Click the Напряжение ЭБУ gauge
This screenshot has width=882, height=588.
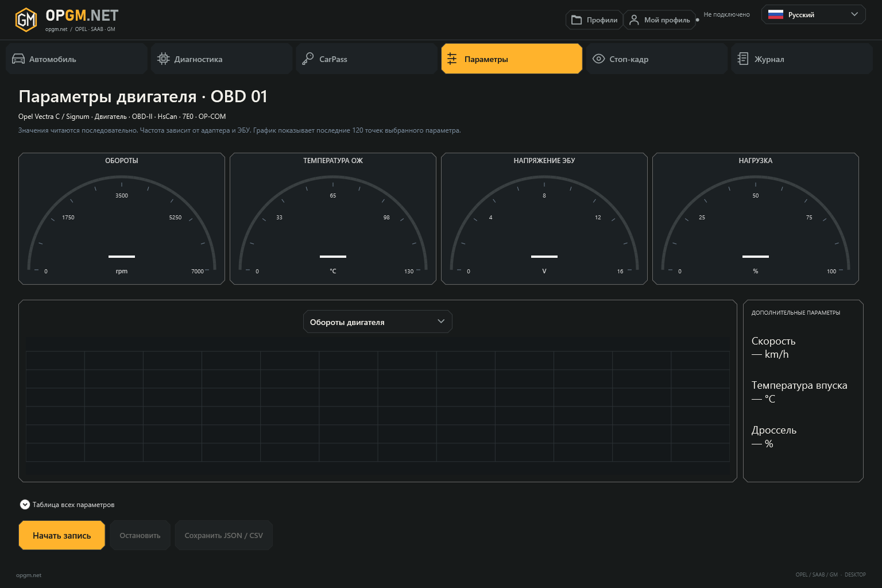pos(544,219)
